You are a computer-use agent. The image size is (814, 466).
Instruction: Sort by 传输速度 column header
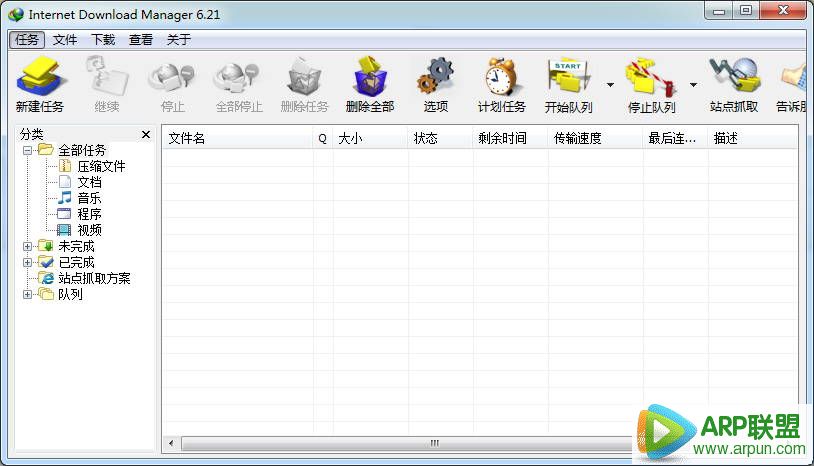pos(596,139)
